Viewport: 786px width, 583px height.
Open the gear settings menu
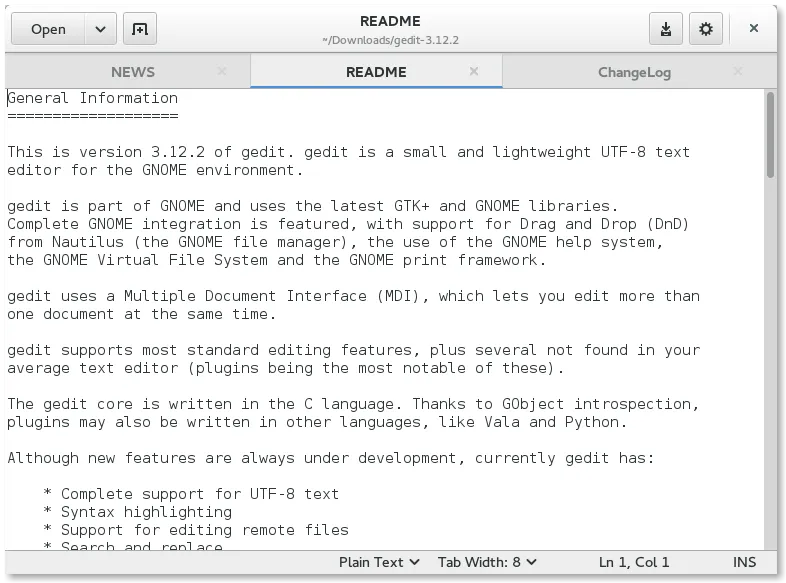click(x=706, y=29)
